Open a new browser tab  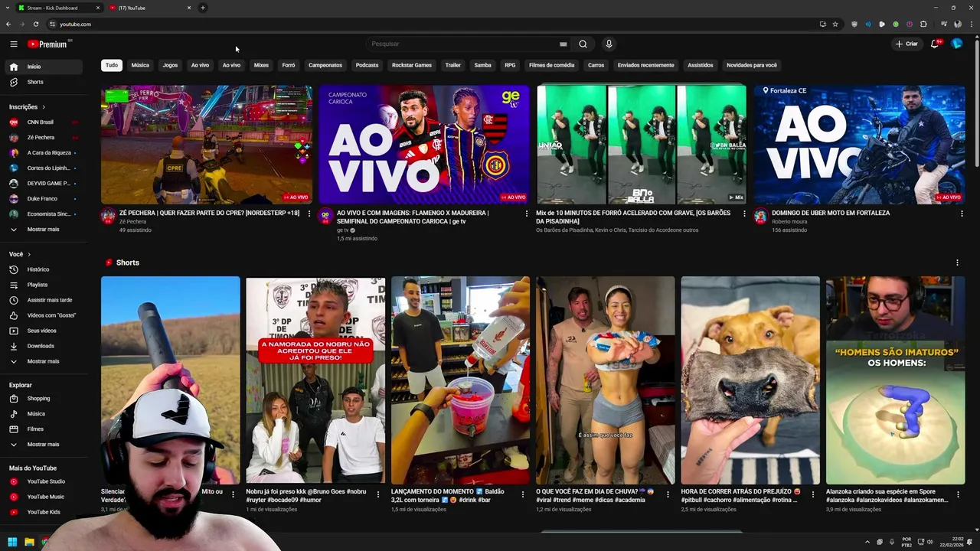coord(203,8)
